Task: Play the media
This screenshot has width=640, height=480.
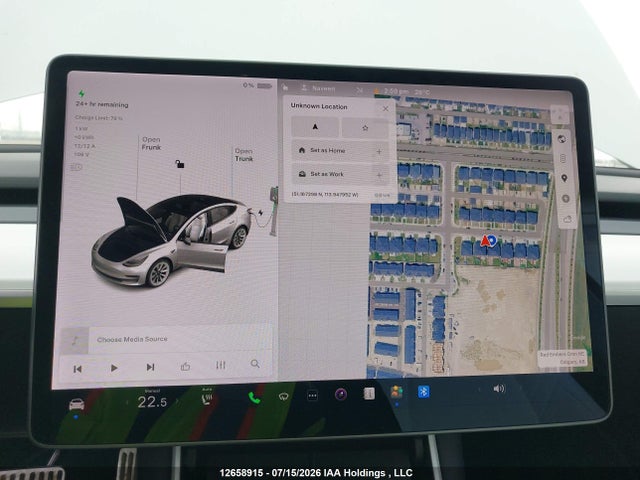Action: (x=114, y=368)
